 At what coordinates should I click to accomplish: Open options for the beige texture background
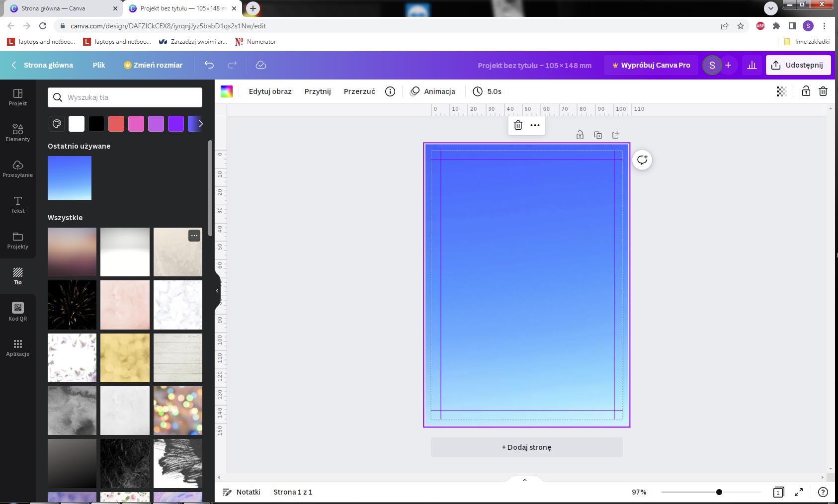[194, 236]
